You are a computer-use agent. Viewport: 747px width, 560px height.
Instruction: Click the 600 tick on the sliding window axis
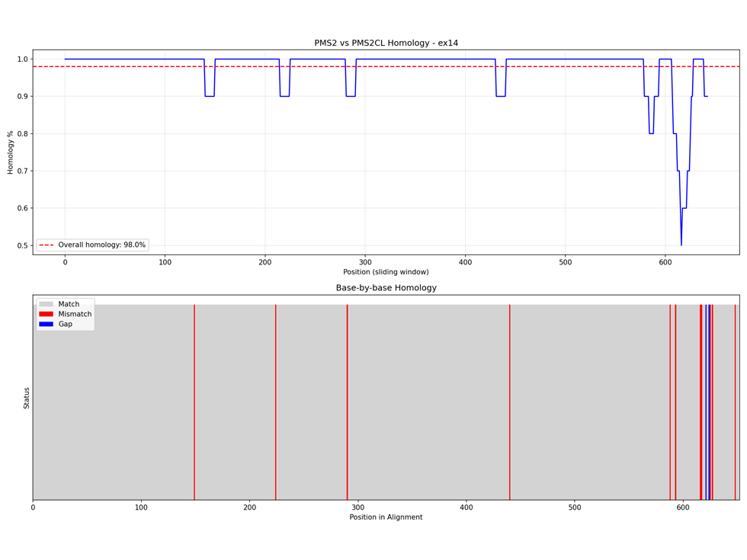pos(665,262)
